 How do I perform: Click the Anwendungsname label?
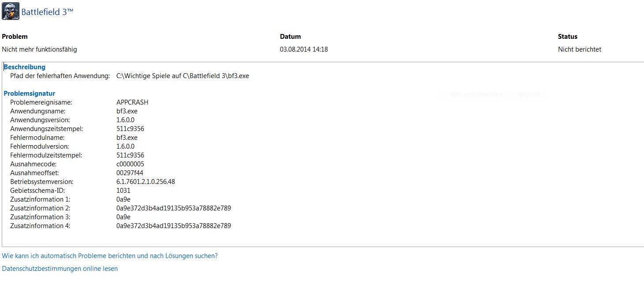(38, 111)
